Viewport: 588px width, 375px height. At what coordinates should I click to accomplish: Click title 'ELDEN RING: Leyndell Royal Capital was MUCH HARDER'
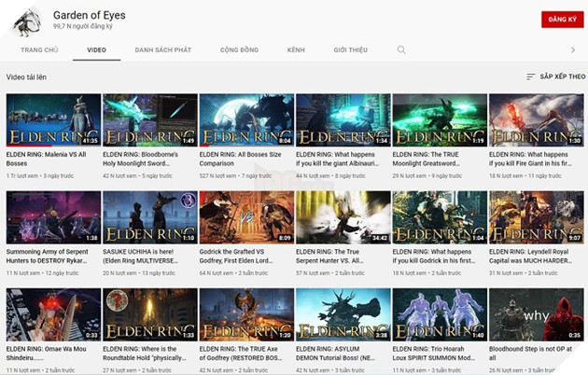[531, 257]
